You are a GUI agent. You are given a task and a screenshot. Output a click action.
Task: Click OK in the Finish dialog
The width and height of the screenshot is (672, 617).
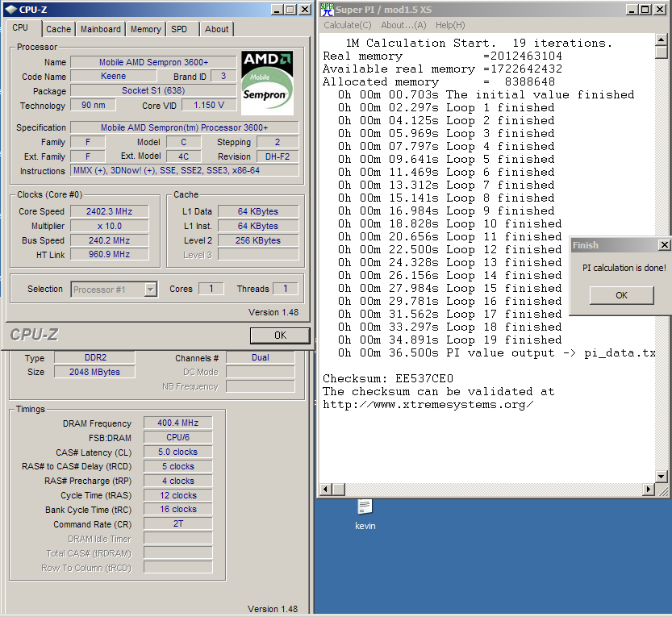point(621,295)
